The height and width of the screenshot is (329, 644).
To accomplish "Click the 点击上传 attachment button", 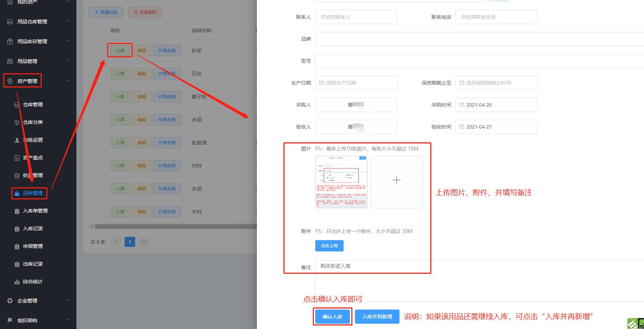I will pyautogui.click(x=329, y=246).
